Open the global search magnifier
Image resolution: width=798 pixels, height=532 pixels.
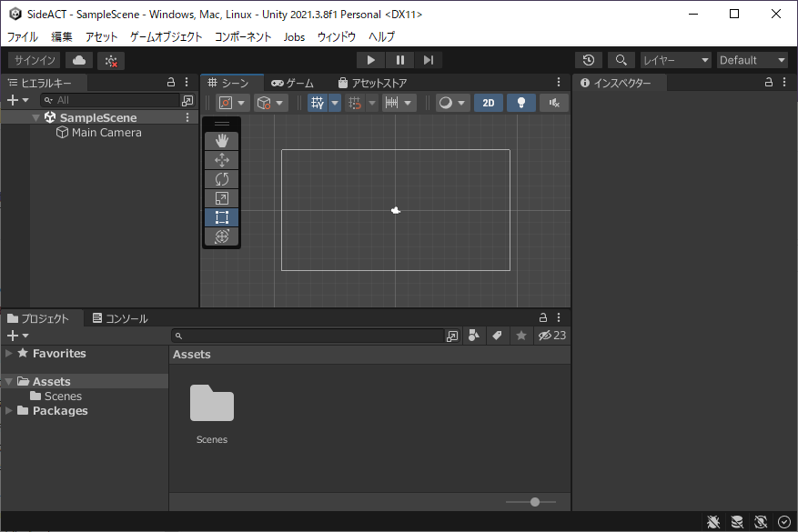click(x=621, y=60)
